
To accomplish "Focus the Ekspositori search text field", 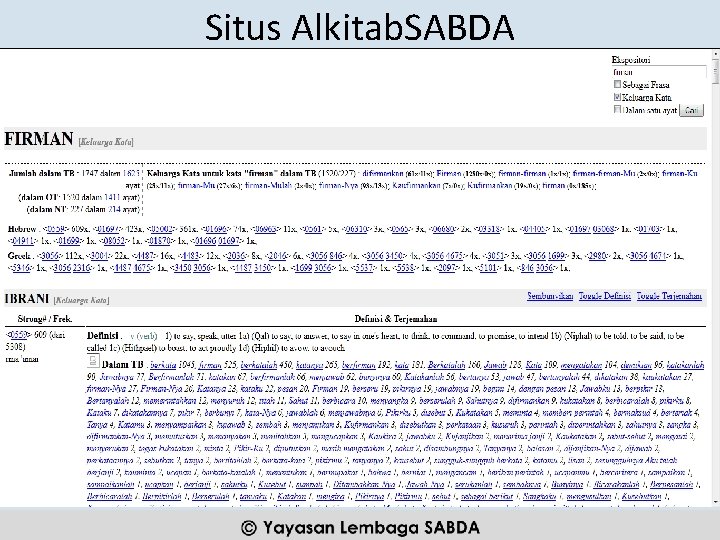I will coord(659,72).
